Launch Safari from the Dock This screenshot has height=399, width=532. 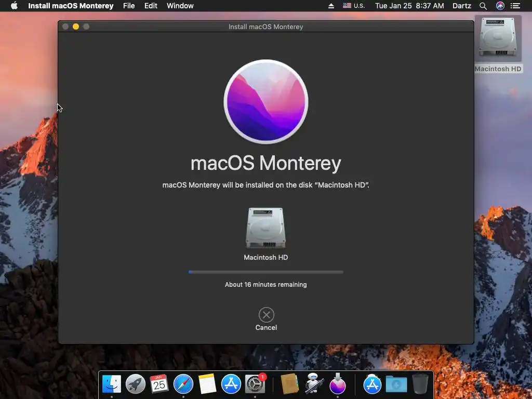point(183,384)
